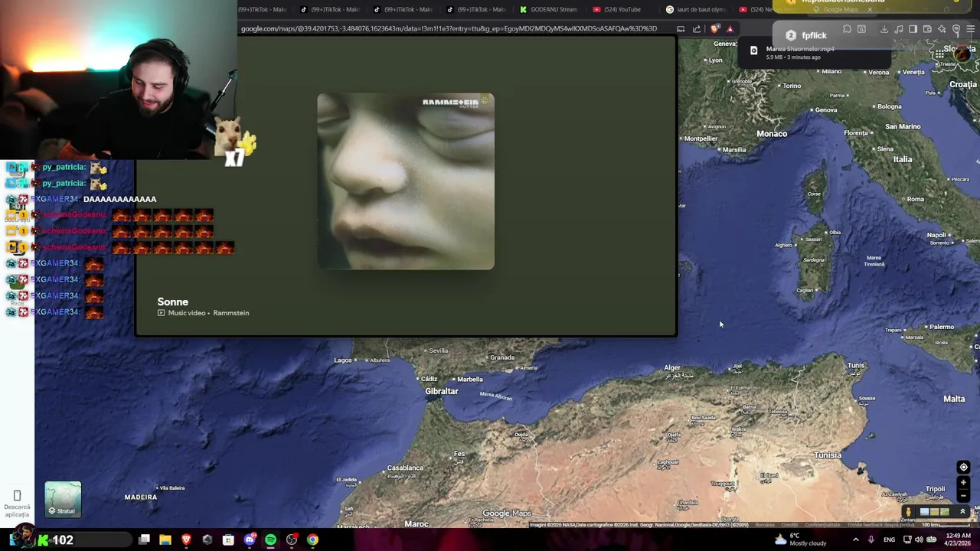980x551 pixels.
Task: Close the Google Maps tab
Action: (870, 9)
